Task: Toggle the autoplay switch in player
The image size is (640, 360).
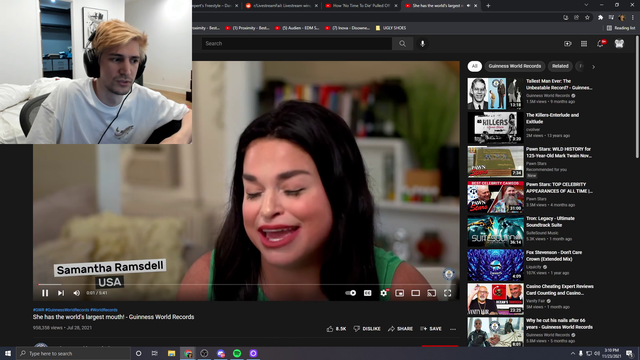Action: [x=351, y=293]
